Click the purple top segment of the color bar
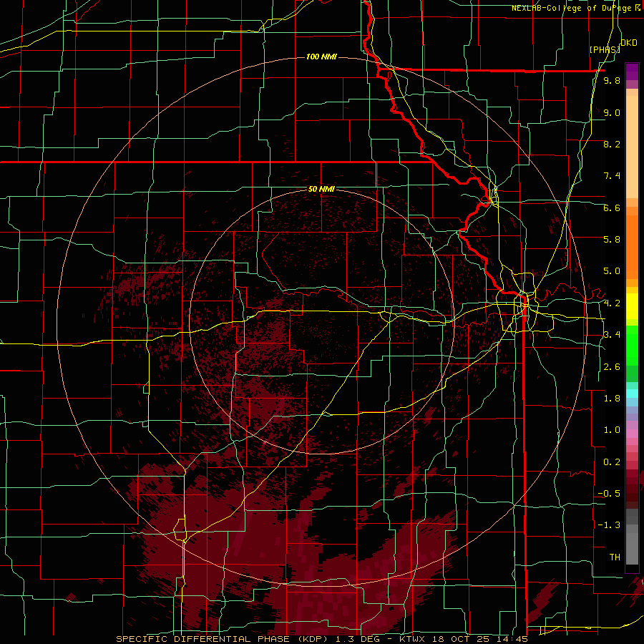 (632, 72)
